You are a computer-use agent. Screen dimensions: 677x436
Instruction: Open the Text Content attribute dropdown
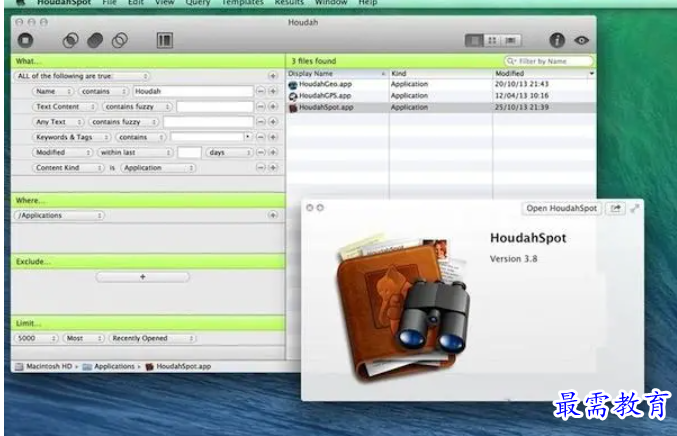[x=65, y=107]
